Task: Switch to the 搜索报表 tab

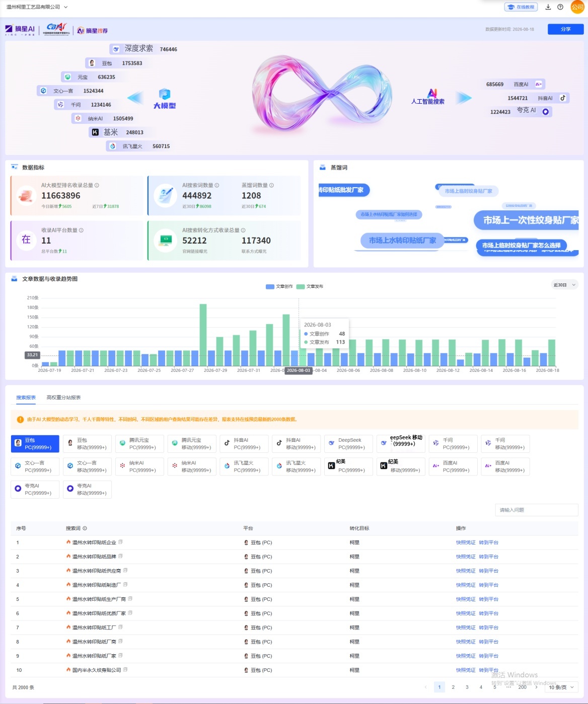Action: click(26, 398)
